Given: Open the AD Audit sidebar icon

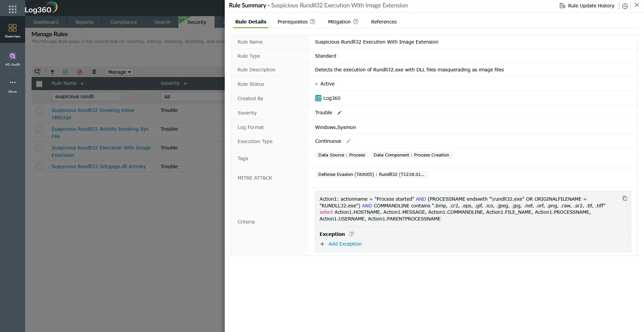Looking at the screenshot, I should [12, 59].
